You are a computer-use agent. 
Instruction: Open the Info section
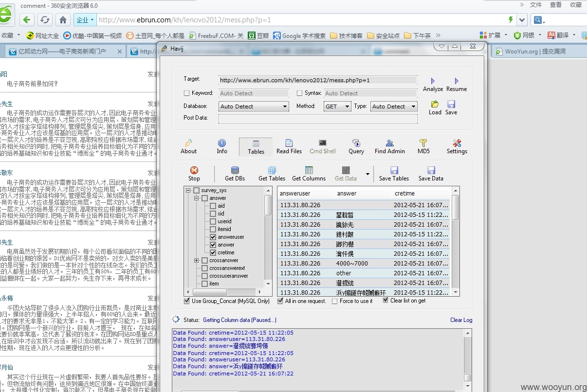(222, 146)
